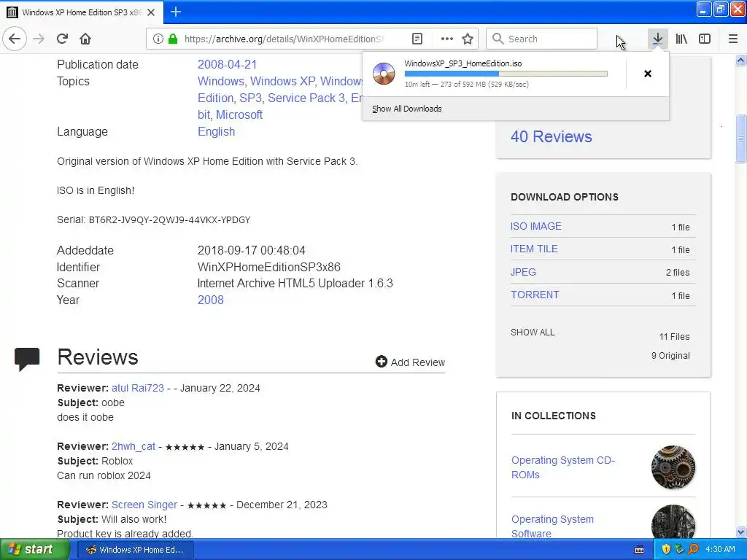The image size is (747, 560).
Task: Click the serial key BT6R2-JV9QY text
Action: [169, 220]
